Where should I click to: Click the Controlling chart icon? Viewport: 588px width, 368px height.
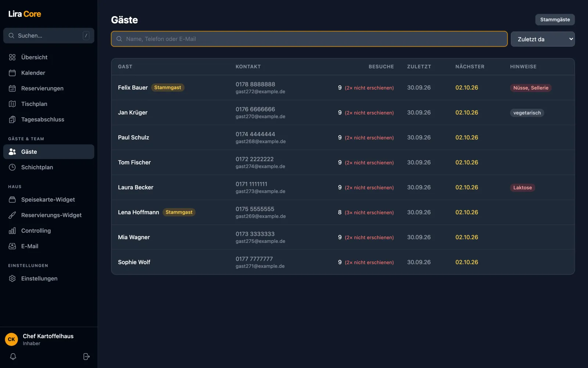[x=12, y=231]
